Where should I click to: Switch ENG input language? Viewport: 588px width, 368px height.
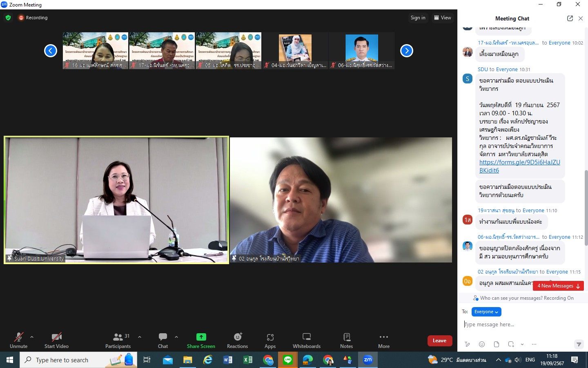tap(530, 360)
